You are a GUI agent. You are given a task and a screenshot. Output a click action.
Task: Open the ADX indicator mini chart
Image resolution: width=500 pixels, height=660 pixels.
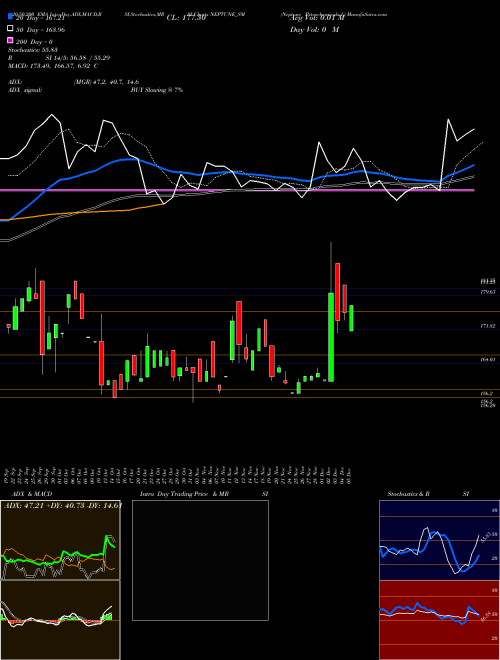(x=60, y=540)
